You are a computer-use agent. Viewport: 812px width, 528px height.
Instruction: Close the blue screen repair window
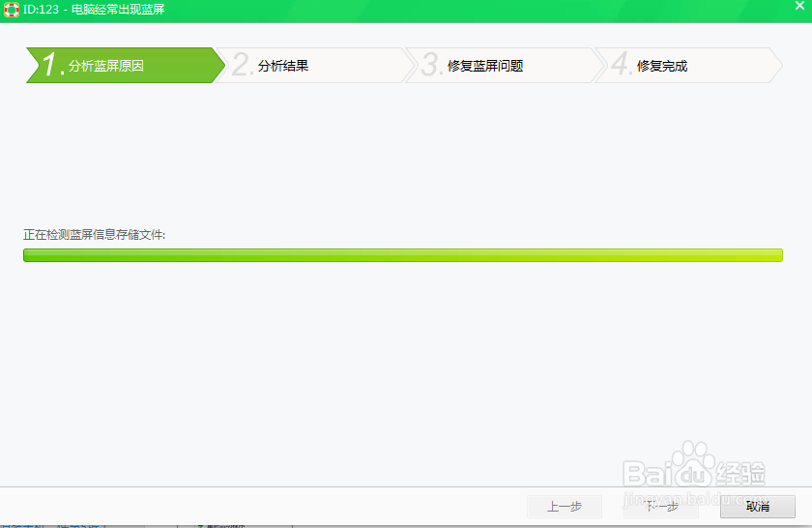pos(799,6)
